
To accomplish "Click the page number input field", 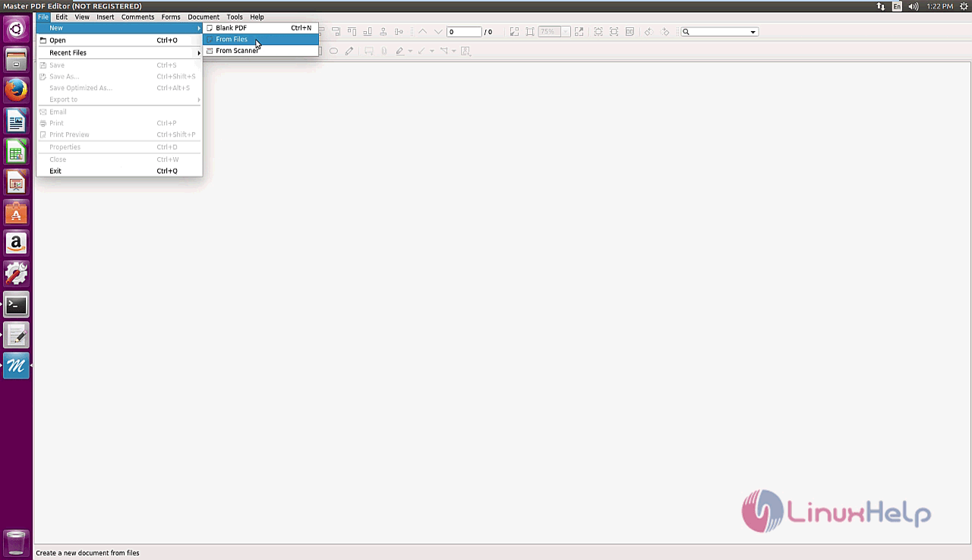I will click(x=464, y=32).
